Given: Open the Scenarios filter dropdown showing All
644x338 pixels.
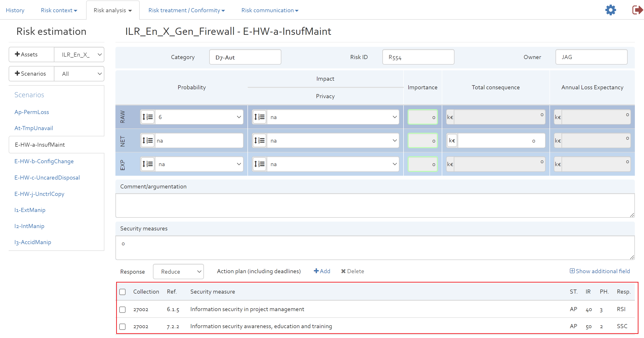Looking at the screenshot, I should 79,74.
